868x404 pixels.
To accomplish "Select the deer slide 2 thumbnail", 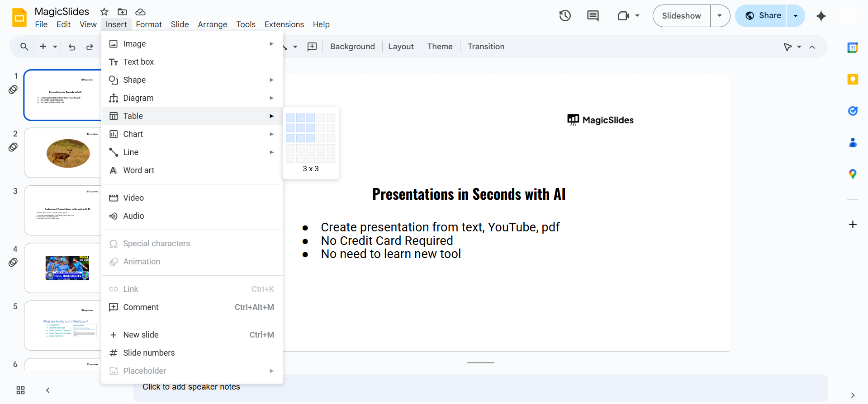I will click(63, 153).
